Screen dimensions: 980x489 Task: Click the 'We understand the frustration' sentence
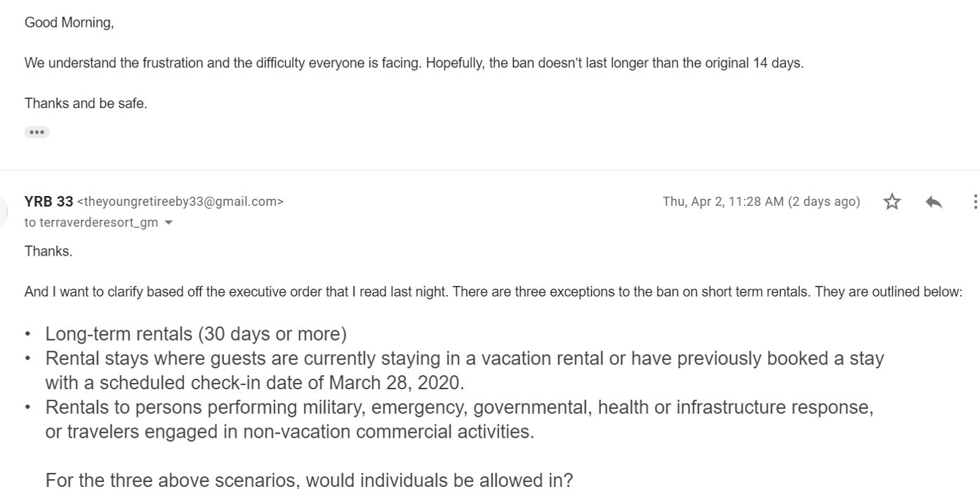(x=413, y=63)
